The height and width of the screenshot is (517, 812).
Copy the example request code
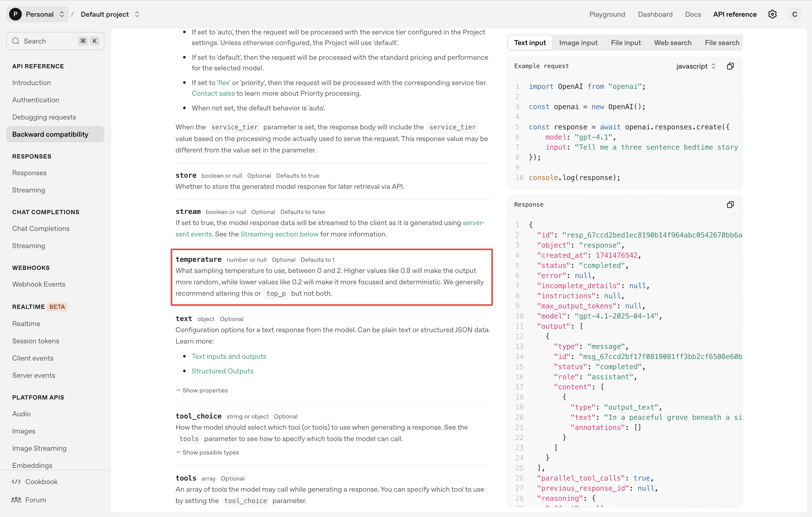pos(730,66)
